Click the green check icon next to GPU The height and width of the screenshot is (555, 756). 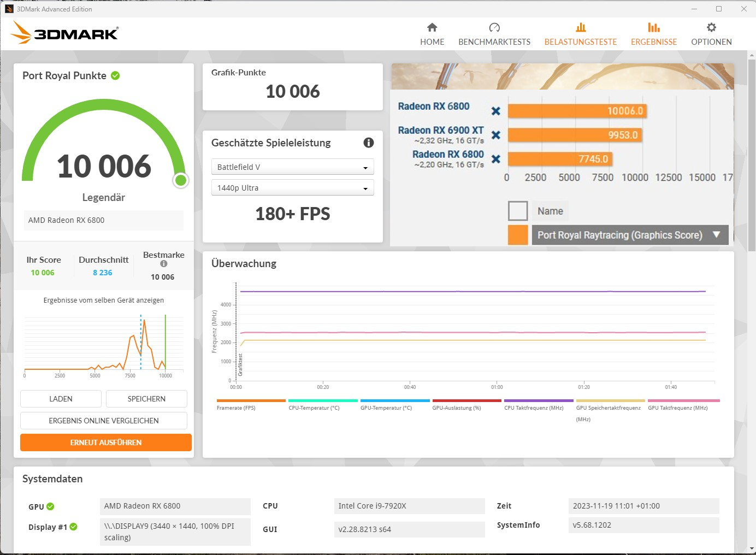50,506
